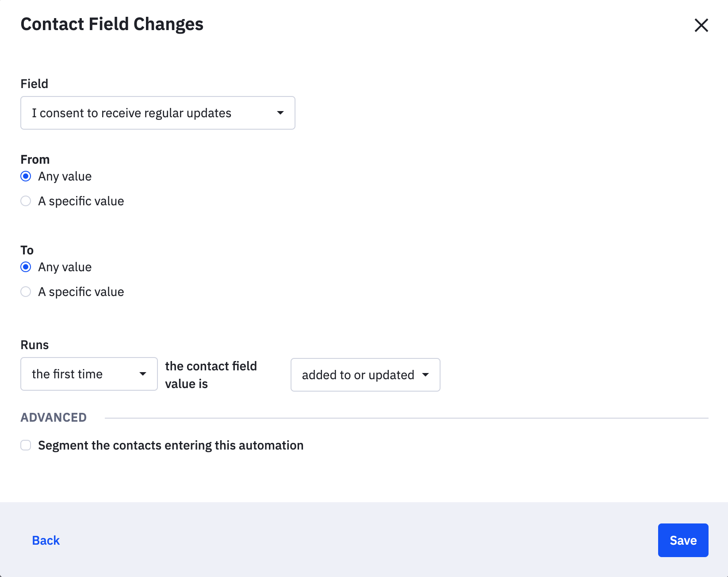Screen dimensions: 728x577
Task: Choose 'A specific value' radio under From
Action: [x=26, y=201]
